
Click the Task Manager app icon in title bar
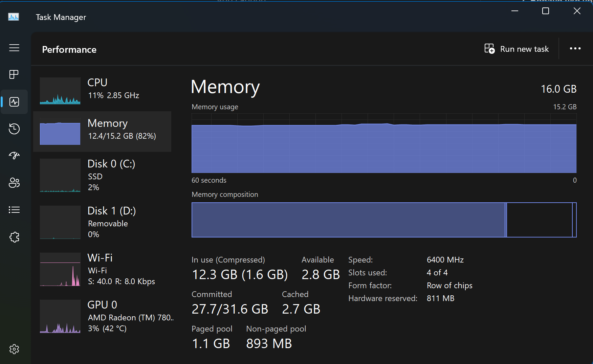click(14, 17)
